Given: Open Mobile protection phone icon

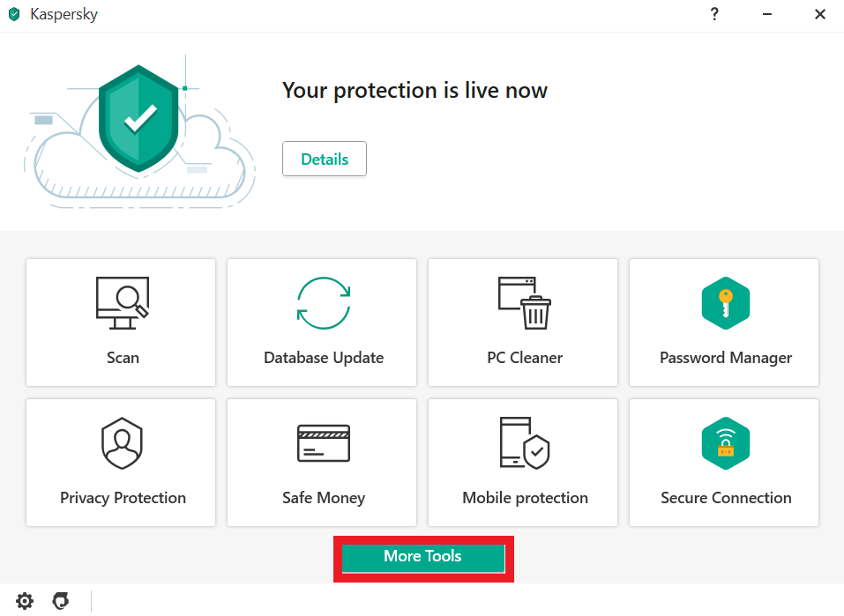Looking at the screenshot, I should 525,442.
